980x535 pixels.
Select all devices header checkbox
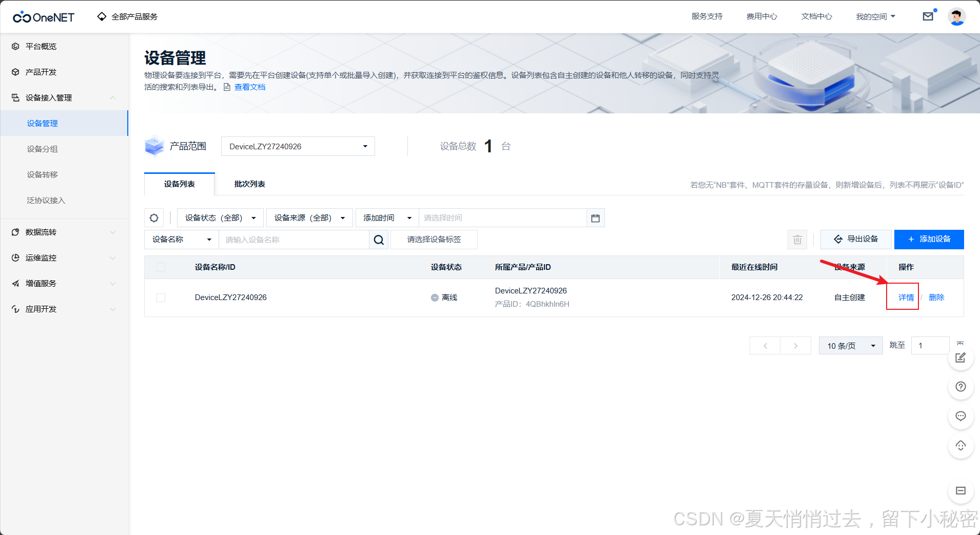pos(161,267)
